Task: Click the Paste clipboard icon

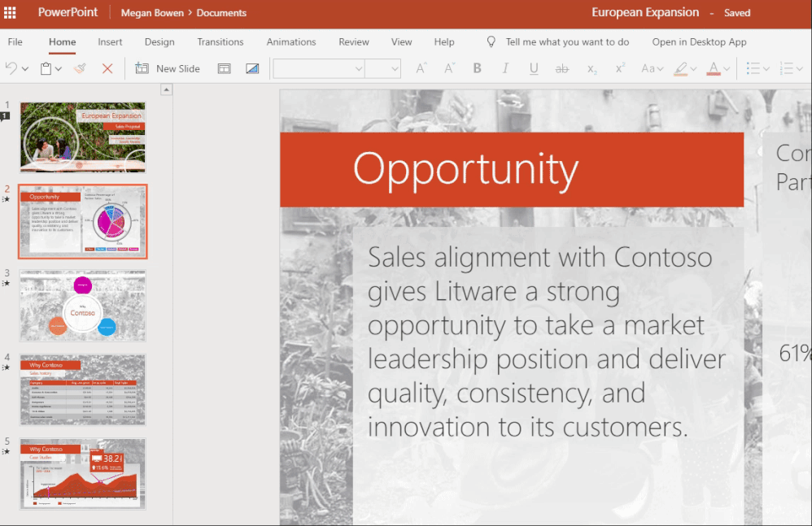Action: (46, 68)
